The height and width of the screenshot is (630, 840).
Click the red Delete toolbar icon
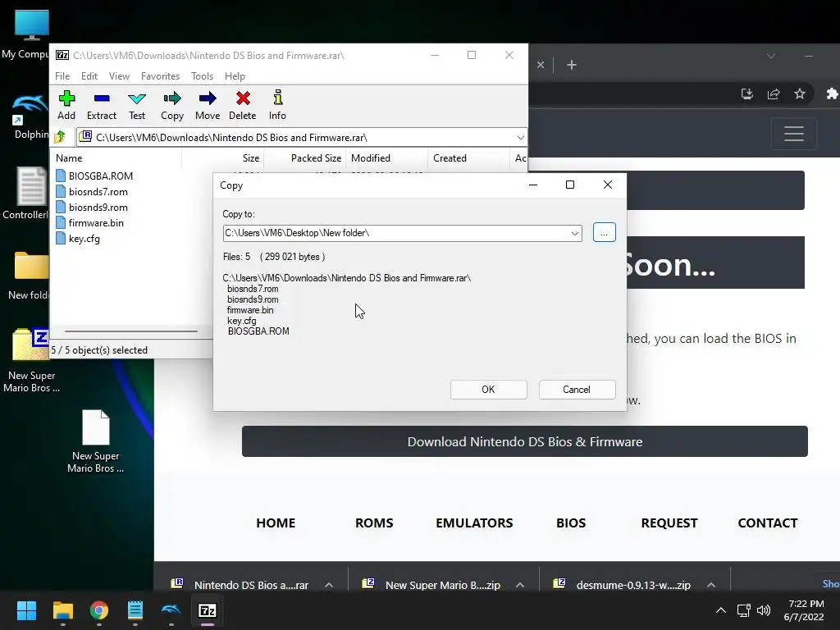(243, 105)
